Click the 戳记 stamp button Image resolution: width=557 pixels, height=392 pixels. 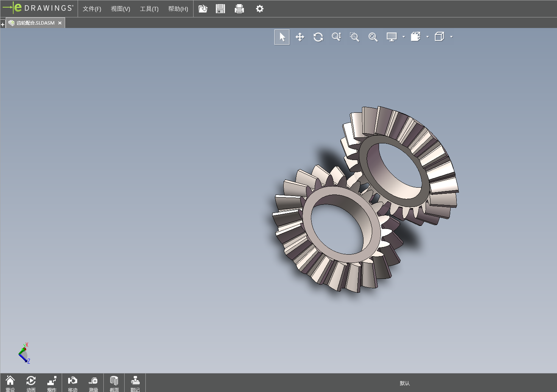135,383
